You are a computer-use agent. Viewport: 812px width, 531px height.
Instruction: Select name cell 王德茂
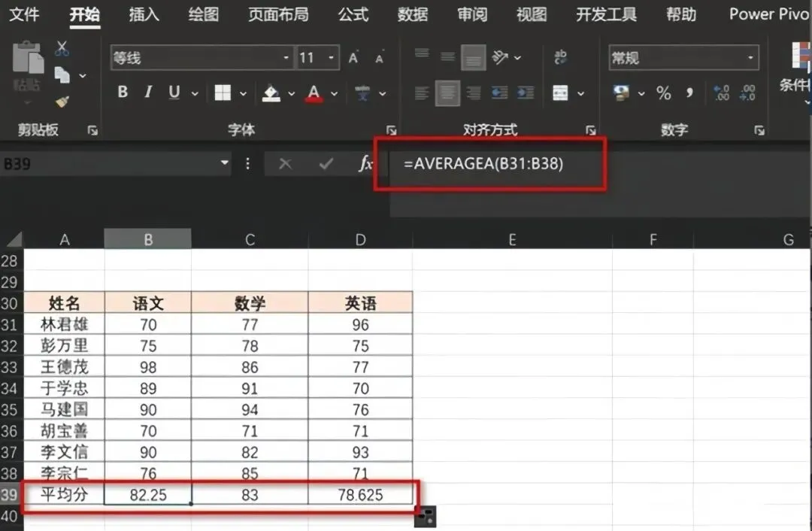65,367
